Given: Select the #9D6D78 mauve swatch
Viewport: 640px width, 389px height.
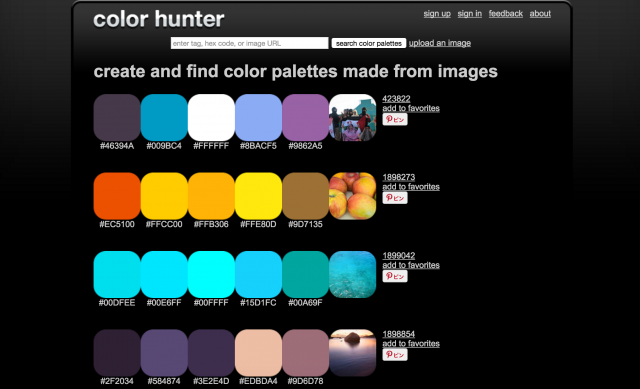Looking at the screenshot, I should 305,353.
